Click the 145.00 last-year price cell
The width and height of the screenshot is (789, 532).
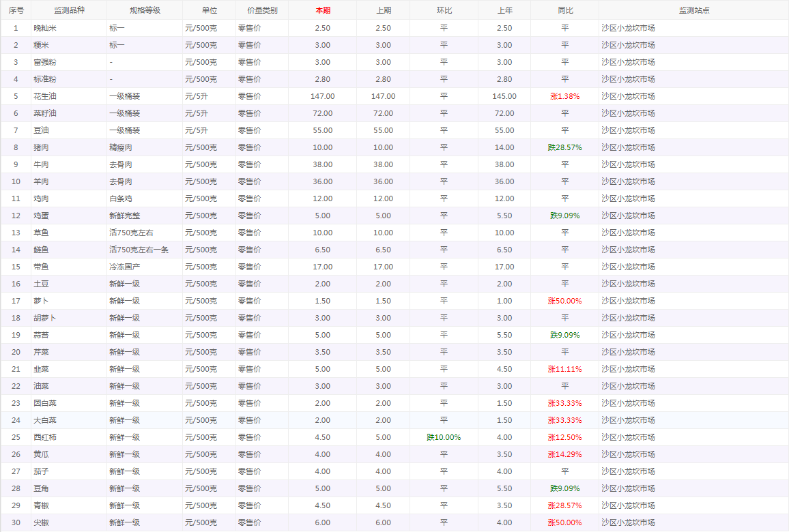click(504, 96)
